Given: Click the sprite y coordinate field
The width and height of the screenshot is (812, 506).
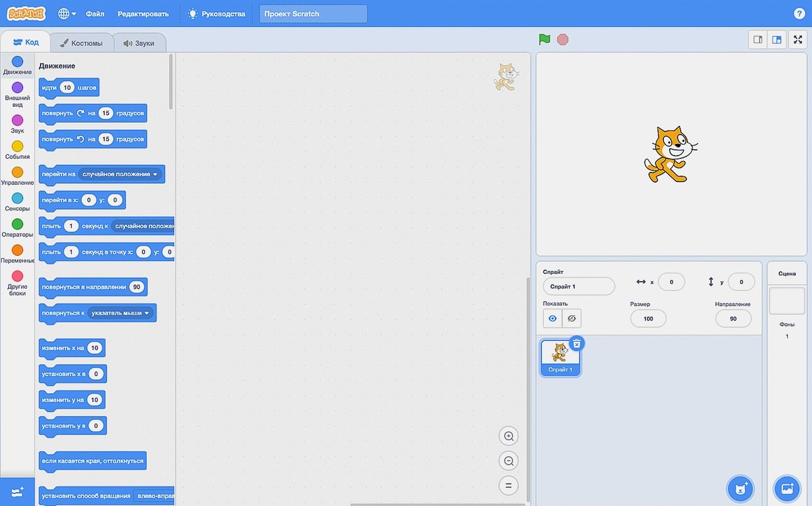Looking at the screenshot, I should pyautogui.click(x=742, y=282).
